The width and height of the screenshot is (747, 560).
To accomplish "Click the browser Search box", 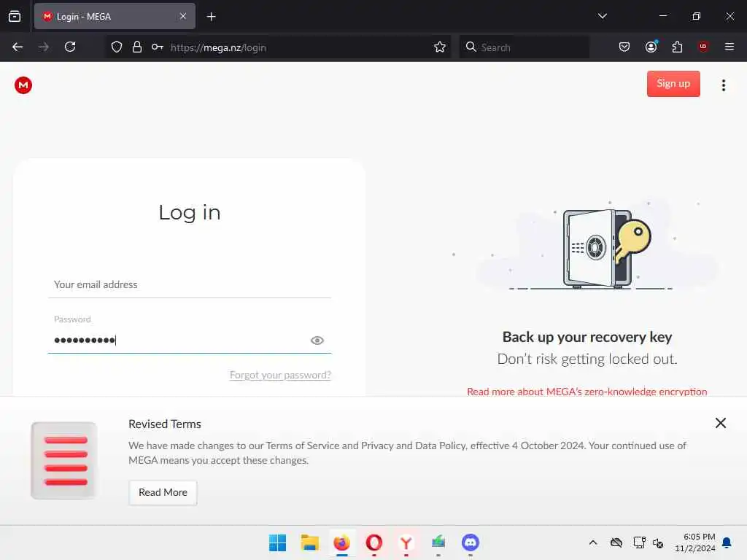I will coord(524,47).
